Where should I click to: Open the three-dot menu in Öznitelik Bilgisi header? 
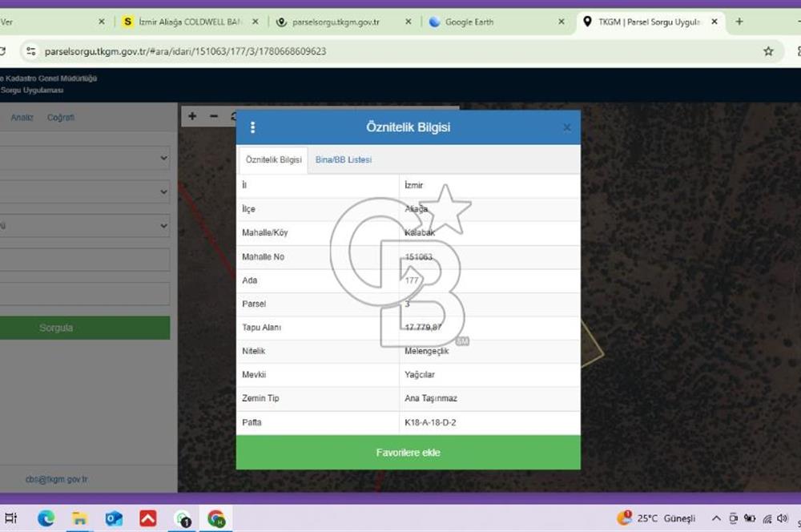pyautogui.click(x=252, y=127)
